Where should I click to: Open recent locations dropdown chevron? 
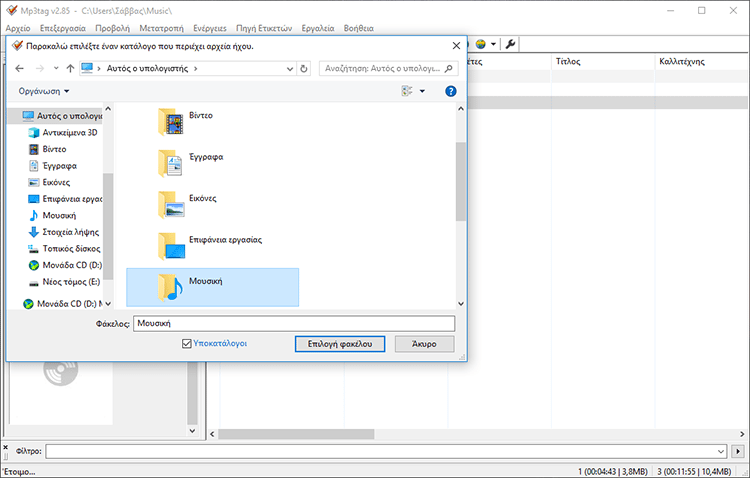(x=56, y=68)
